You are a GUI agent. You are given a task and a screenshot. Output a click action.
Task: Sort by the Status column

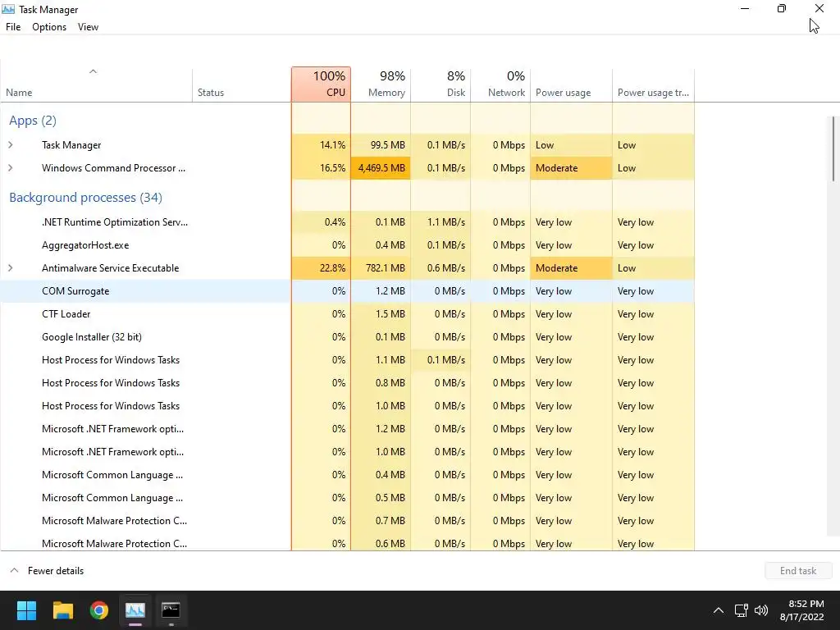click(242, 84)
